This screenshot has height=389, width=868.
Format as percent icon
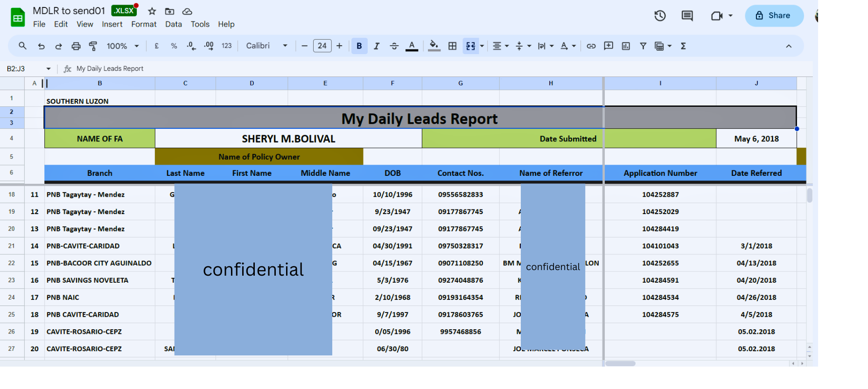tap(174, 46)
